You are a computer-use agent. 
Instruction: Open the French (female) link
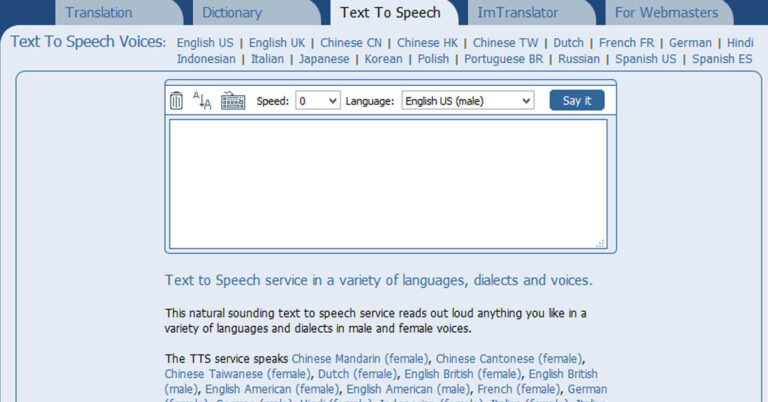(519, 389)
